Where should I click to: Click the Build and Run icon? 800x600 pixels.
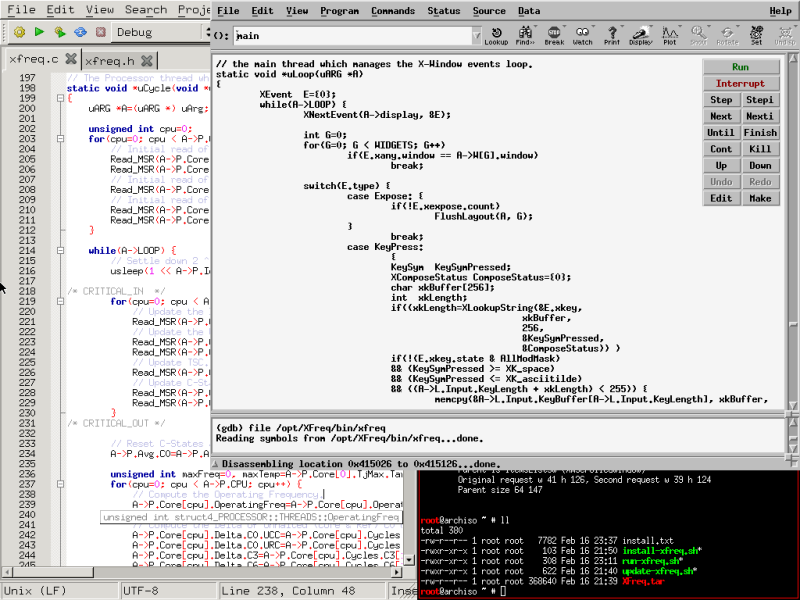(x=60, y=32)
